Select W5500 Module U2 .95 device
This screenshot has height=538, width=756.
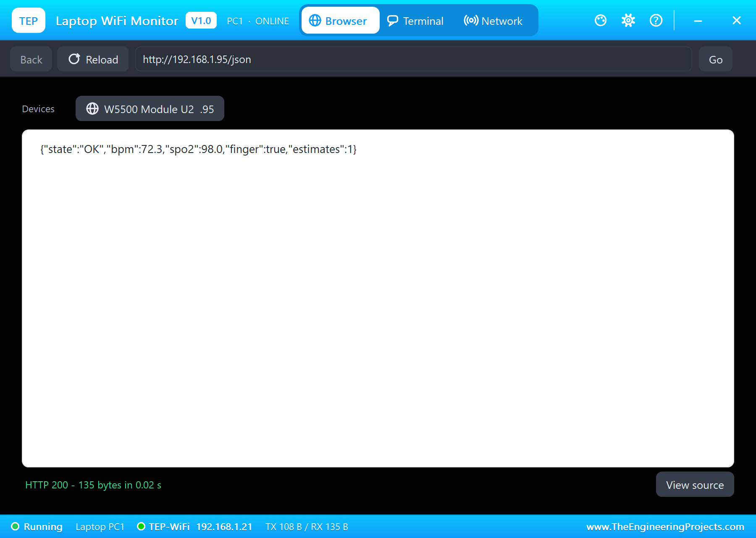pyautogui.click(x=150, y=109)
